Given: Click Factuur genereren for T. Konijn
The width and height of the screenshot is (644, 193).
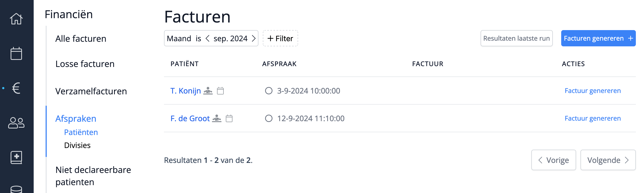Looking at the screenshot, I should pyautogui.click(x=592, y=91).
